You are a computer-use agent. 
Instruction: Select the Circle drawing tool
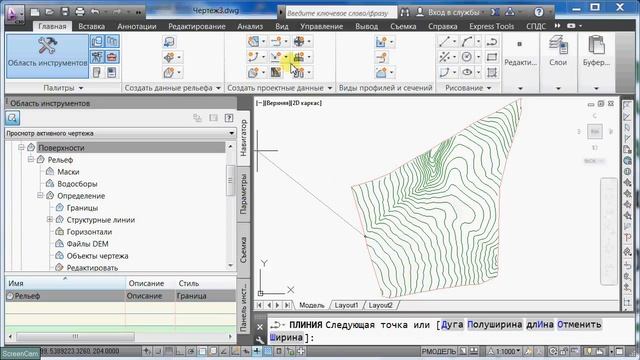click(x=467, y=57)
